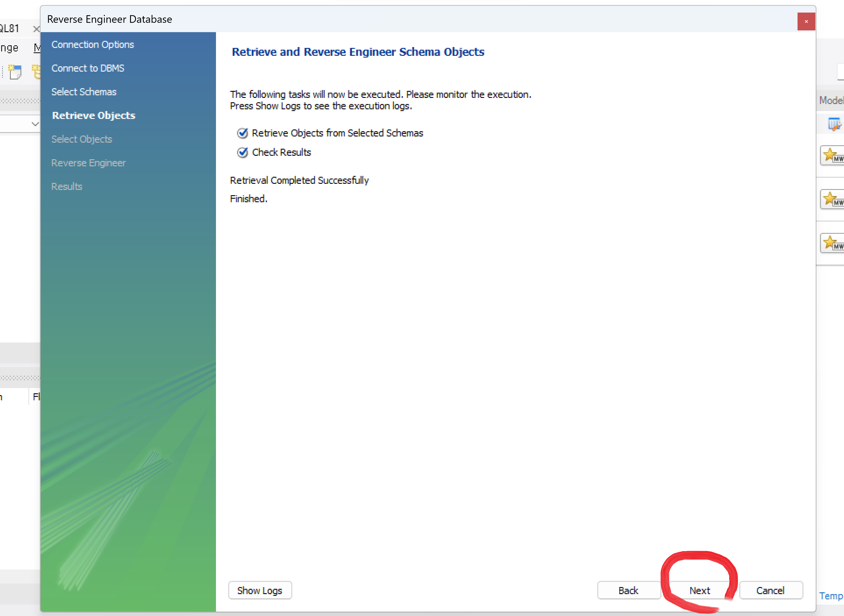Click the yellow new schema toolbar icon
844x616 pixels.
click(x=36, y=72)
